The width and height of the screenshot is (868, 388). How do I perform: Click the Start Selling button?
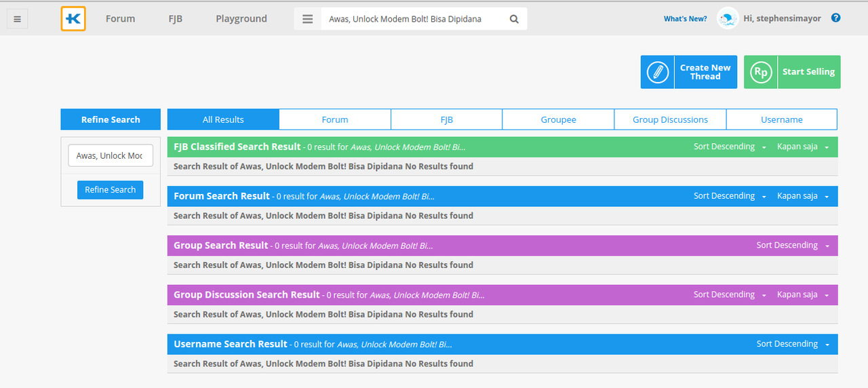(x=792, y=72)
